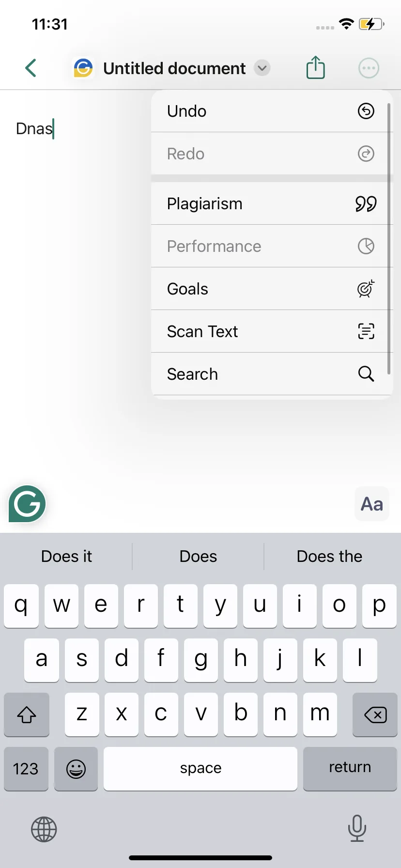
Task: Switch keyboard with the globe icon
Action: pos(44,829)
